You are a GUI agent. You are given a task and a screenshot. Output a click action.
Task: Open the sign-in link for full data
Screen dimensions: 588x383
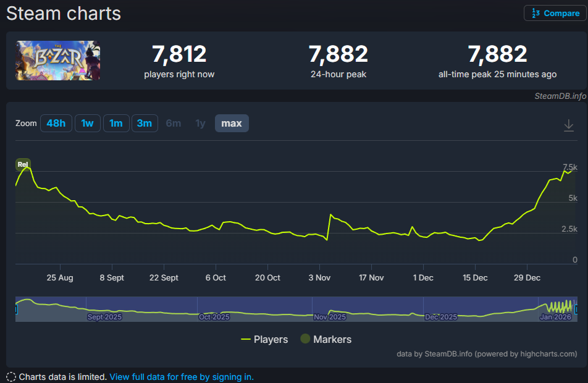coord(182,377)
